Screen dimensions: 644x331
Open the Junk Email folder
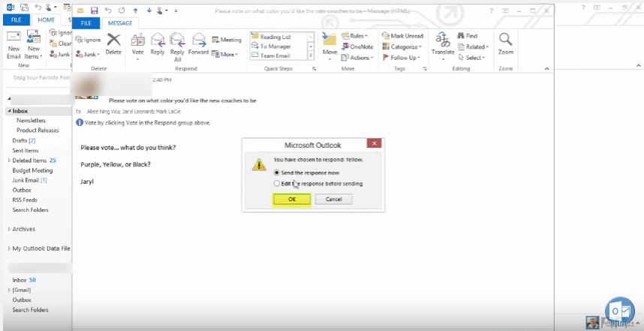point(29,180)
